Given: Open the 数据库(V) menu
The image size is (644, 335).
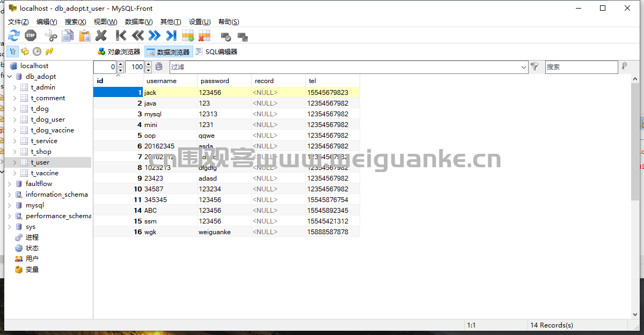Looking at the screenshot, I should [138, 22].
